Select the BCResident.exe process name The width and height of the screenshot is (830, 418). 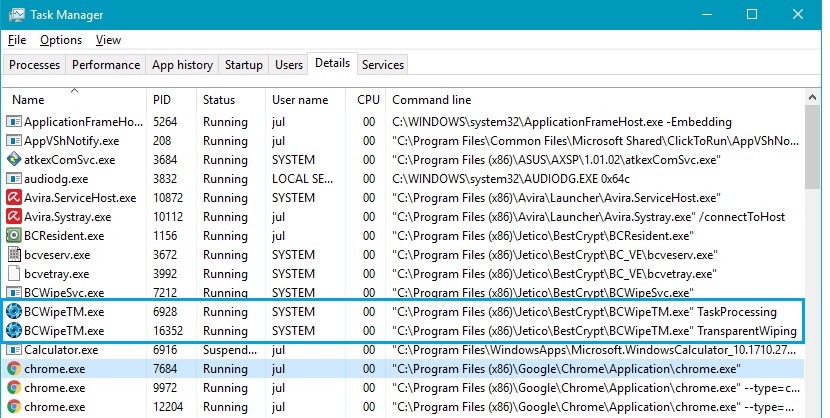(65, 236)
